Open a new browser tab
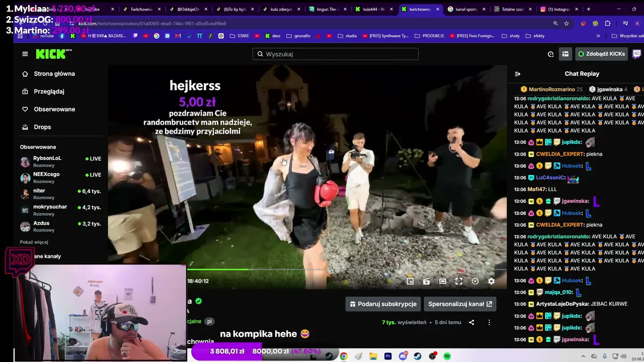644x362 pixels. tap(589, 9)
